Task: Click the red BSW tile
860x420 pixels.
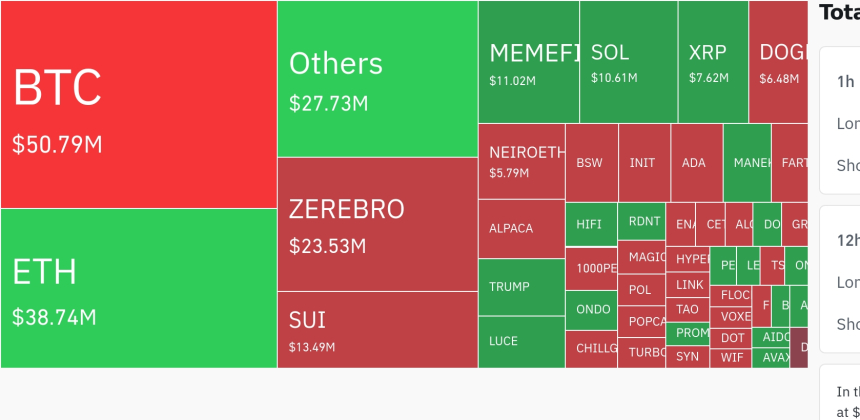Action: 591,162
